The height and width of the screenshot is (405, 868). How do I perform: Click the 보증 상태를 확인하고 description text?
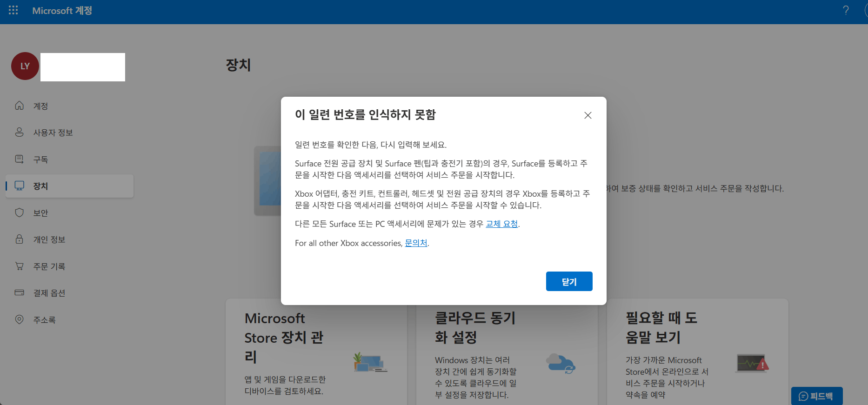(695, 188)
